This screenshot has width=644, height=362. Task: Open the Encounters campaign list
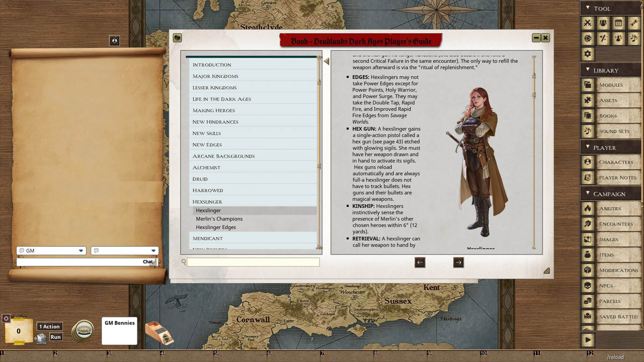(616, 224)
